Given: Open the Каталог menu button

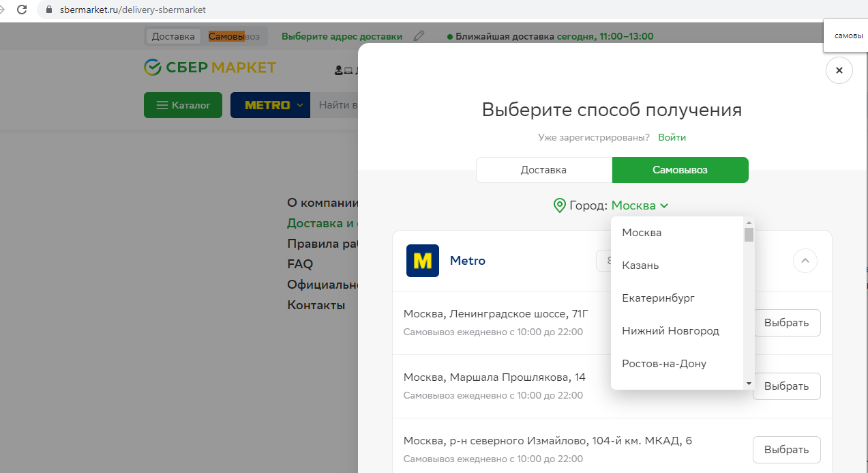Looking at the screenshot, I should pos(183,105).
